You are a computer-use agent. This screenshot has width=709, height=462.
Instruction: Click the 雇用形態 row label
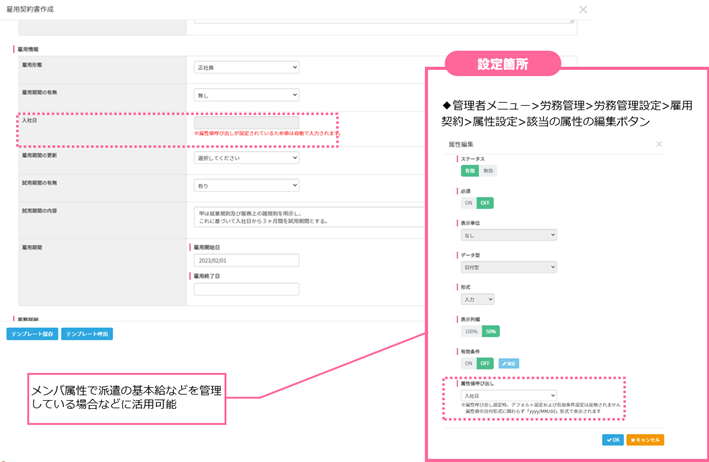coord(32,65)
